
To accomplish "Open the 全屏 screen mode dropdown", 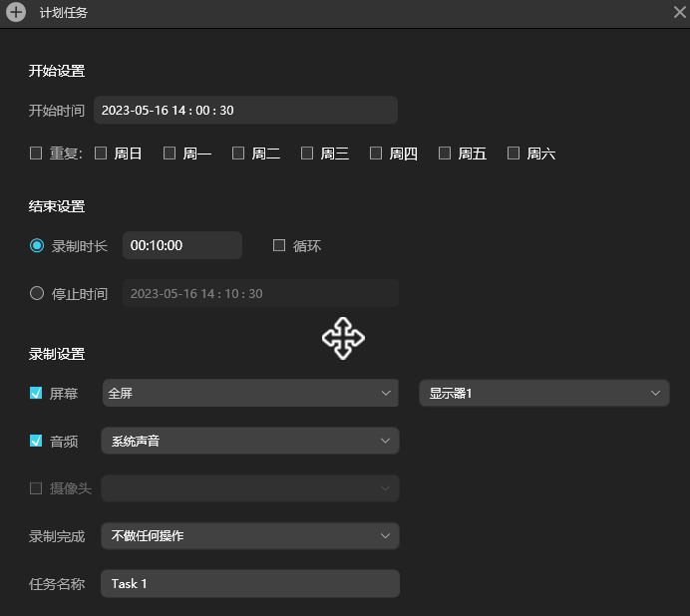I will click(x=250, y=393).
